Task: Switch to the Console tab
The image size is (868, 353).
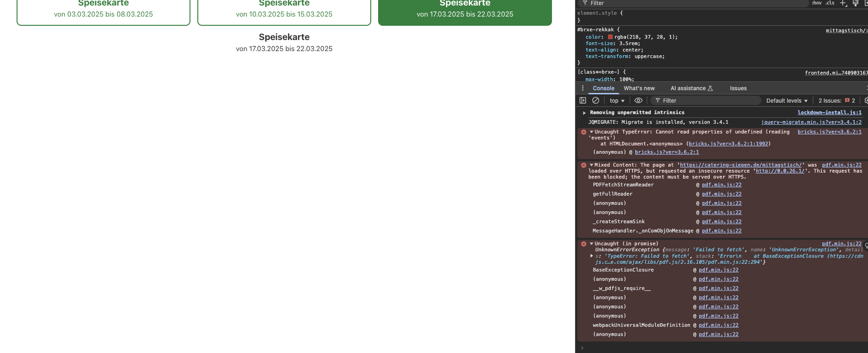Action: point(604,88)
